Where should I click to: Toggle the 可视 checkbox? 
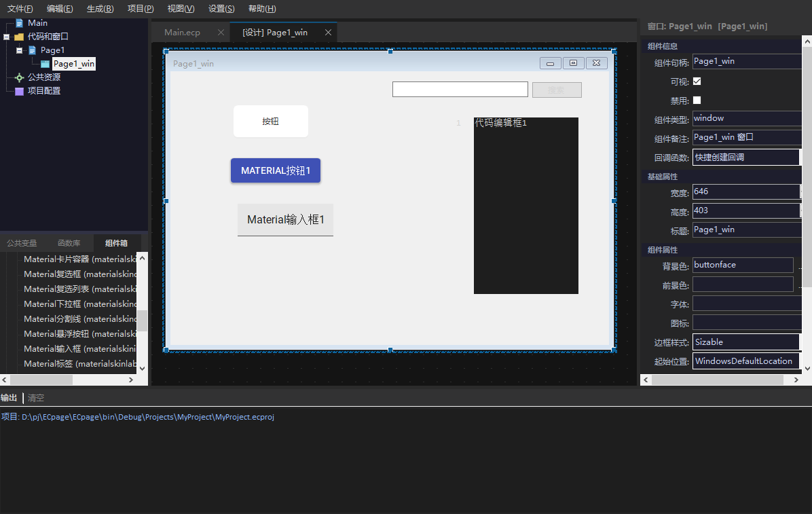coord(697,81)
